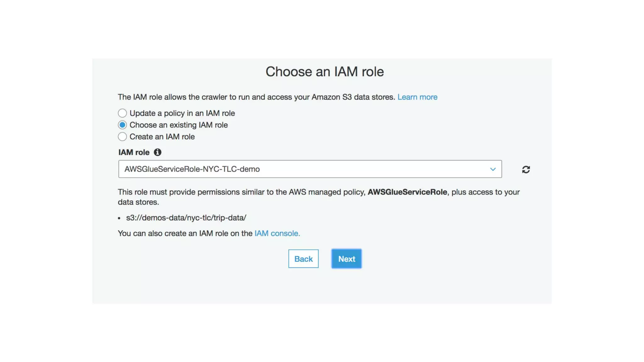644x362 pixels.
Task: Select the 'Create an IAM role' radio
Action: coord(122,137)
